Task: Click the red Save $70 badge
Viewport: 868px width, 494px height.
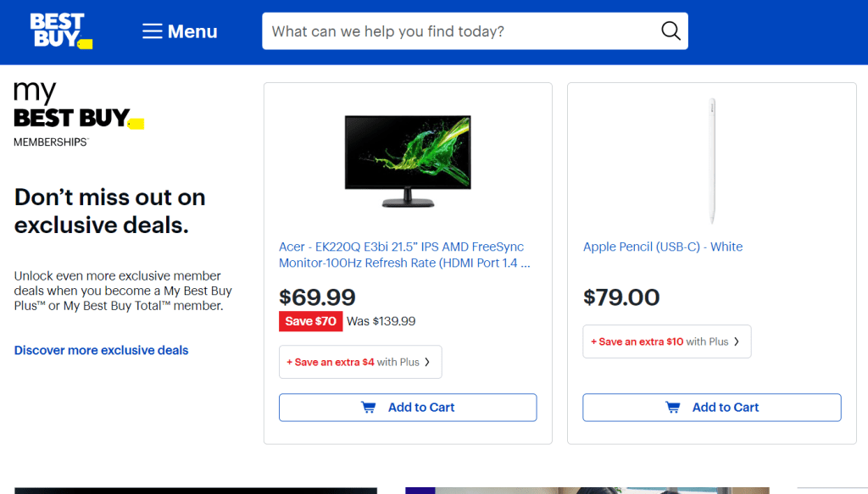Action: click(310, 321)
